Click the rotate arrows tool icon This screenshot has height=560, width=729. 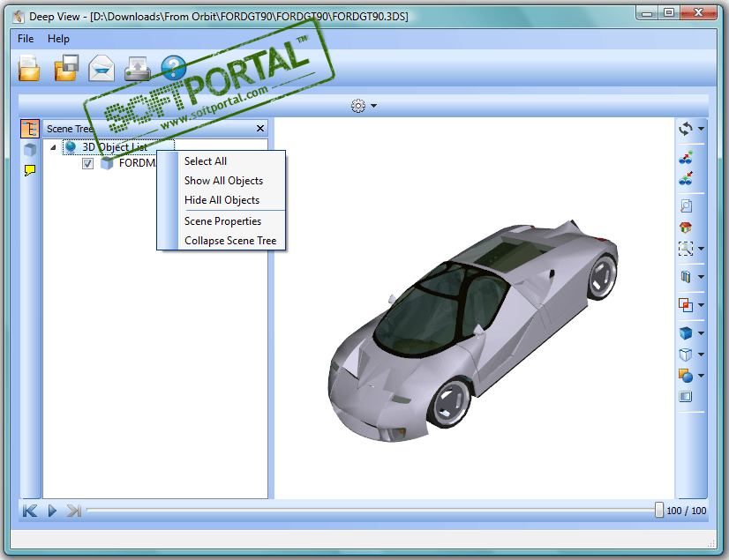[685, 128]
